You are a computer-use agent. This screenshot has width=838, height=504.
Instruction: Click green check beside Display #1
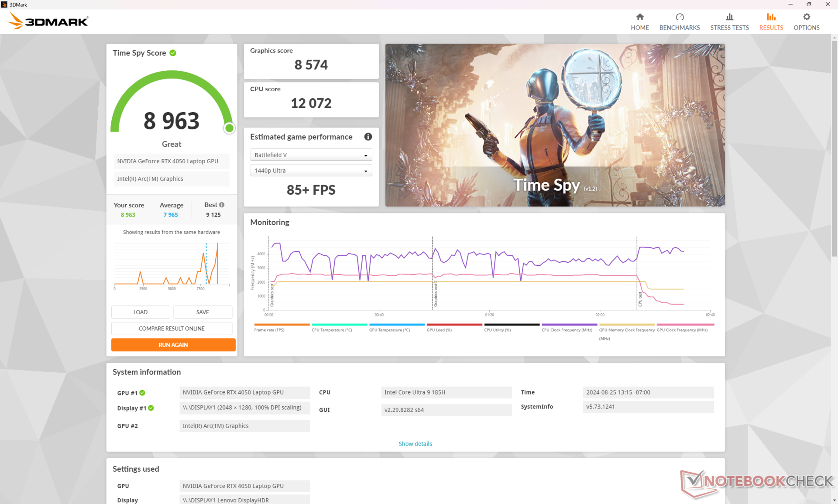pos(151,408)
